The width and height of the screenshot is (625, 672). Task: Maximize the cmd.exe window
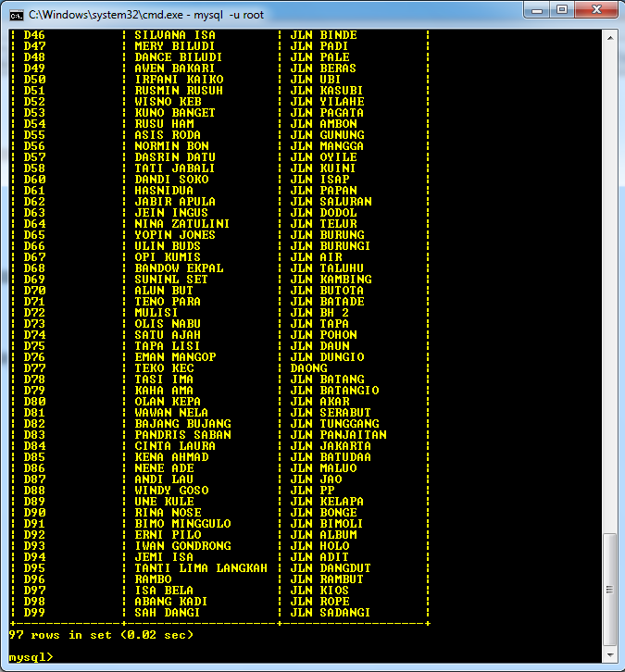tap(562, 10)
